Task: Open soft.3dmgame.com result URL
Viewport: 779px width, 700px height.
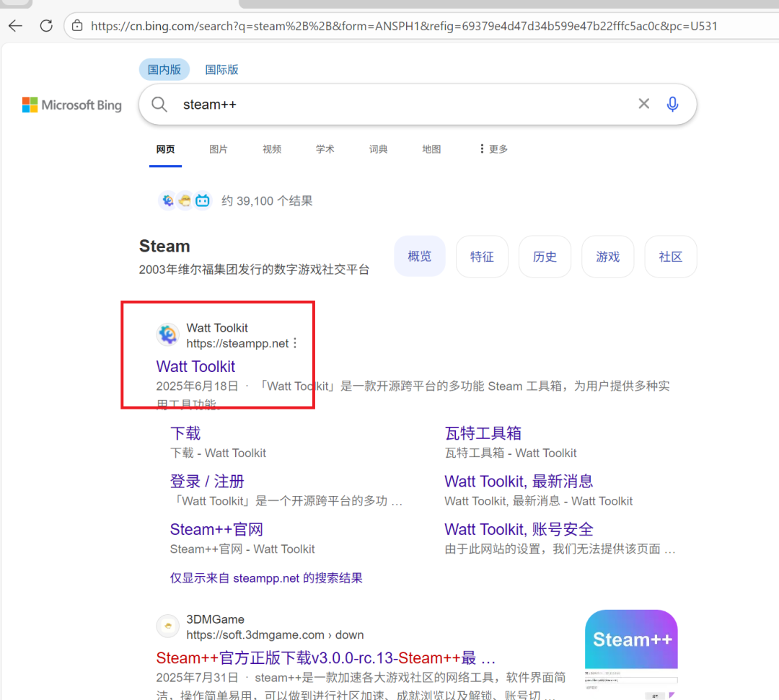Action: [x=275, y=635]
